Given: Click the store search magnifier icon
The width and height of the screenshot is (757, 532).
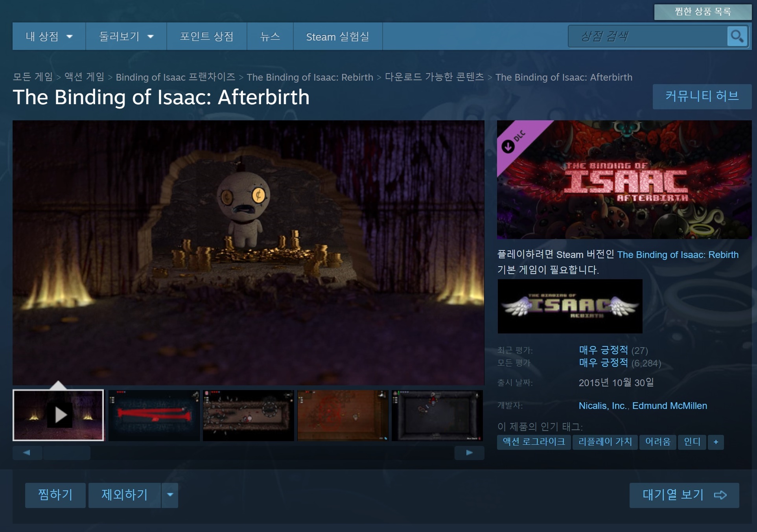Looking at the screenshot, I should pyautogui.click(x=737, y=37).
